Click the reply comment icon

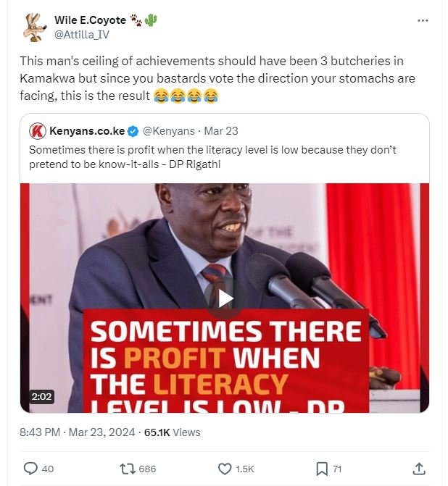click(31, 469)
